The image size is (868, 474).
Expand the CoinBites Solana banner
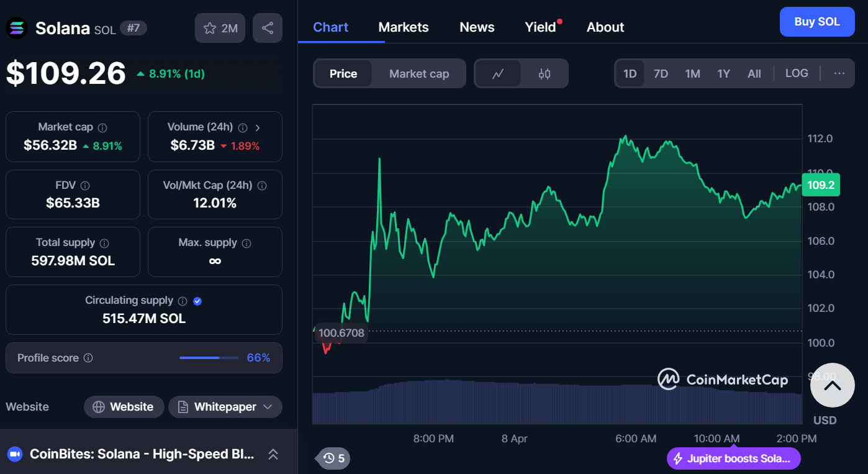273,454
